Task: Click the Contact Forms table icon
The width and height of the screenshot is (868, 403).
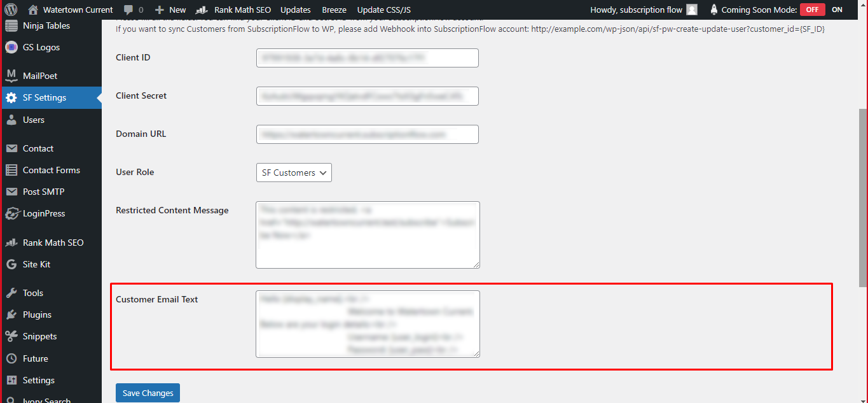Action: pos(11,170)
